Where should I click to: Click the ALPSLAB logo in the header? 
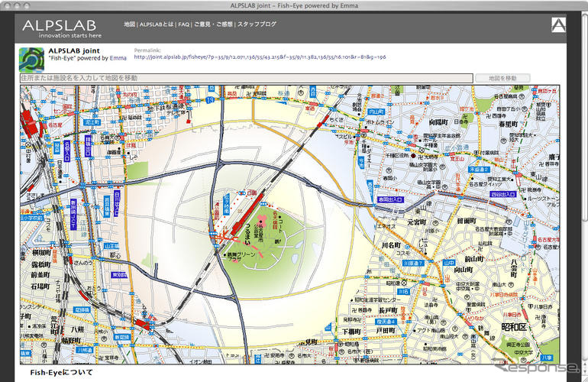click(x=60, y=25)
